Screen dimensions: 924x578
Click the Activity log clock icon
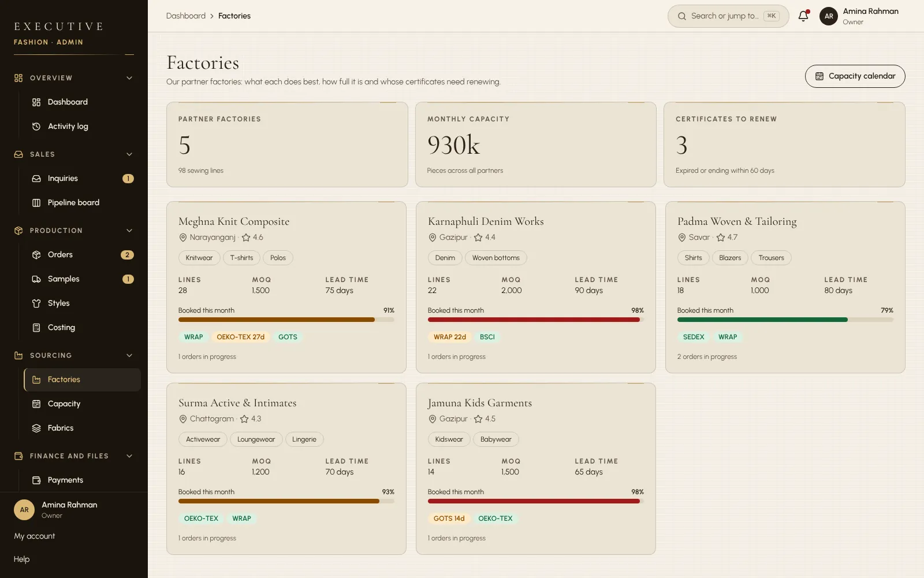click(x=36, y=127)
